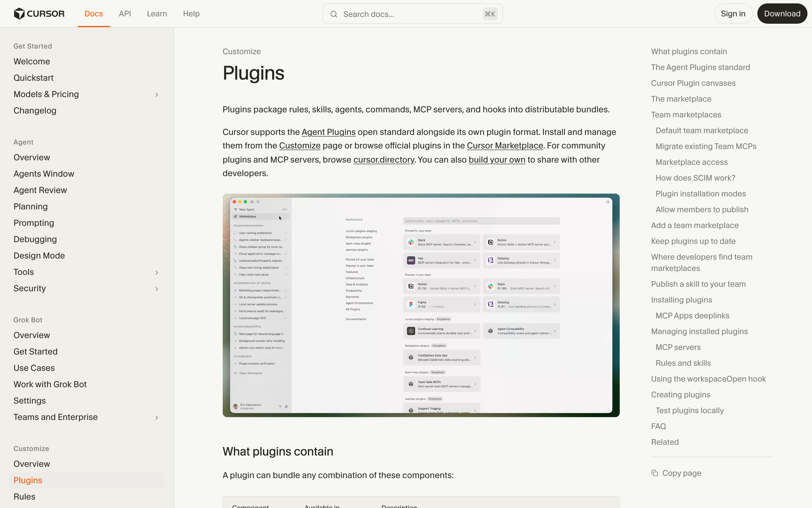The width and height of the screenshot is (812, 508).
Task: Open Agent Review page
Action: coord(40,190)
